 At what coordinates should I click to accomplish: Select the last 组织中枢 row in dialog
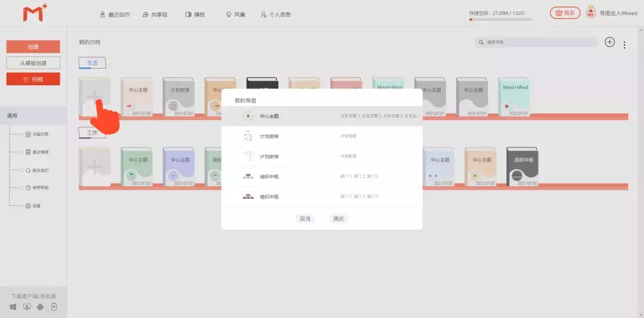(321, 197)
